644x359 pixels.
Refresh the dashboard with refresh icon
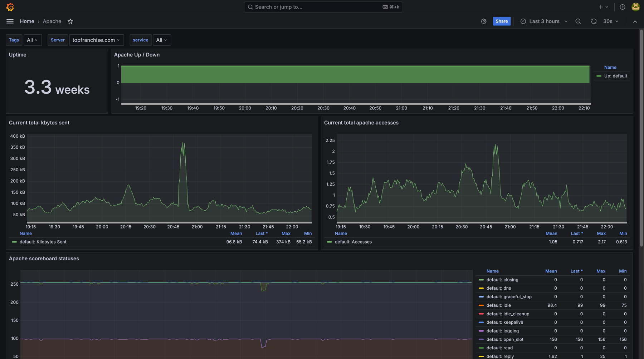(x=594, y=21)
